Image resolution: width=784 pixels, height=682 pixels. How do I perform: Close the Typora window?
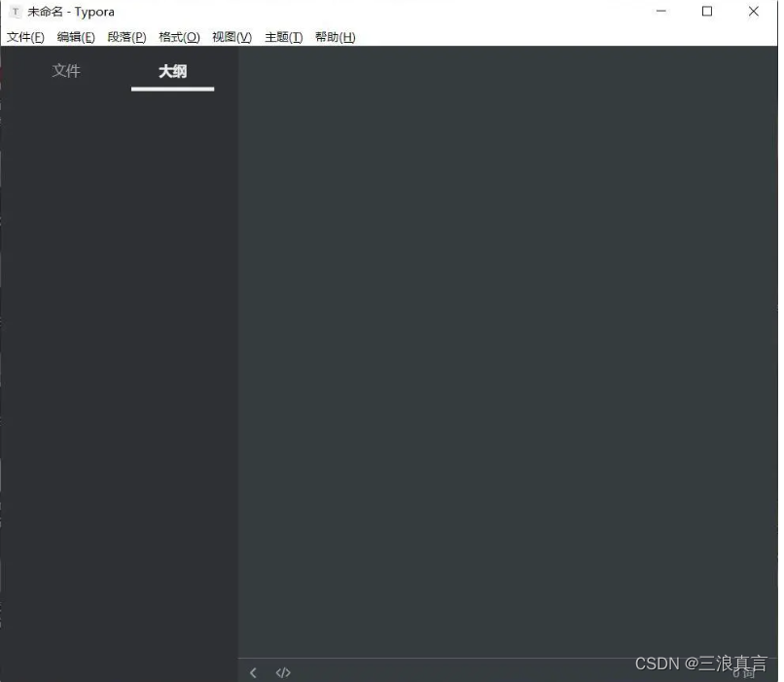pyautogui.click(x=754, y=12)
